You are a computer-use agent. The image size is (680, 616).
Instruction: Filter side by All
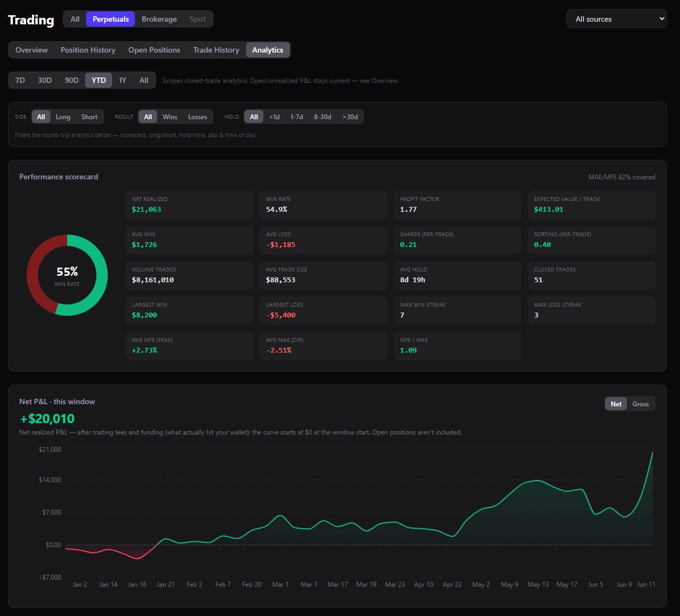point(41,117)
